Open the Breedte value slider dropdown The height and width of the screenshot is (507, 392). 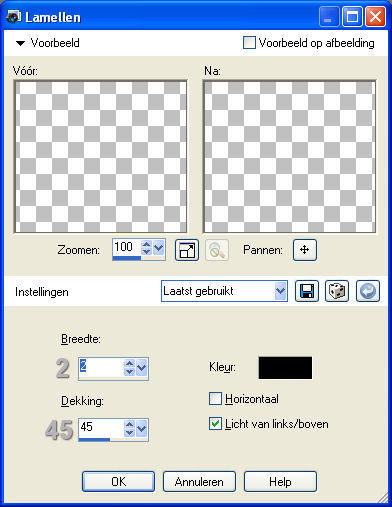point(142,367)
